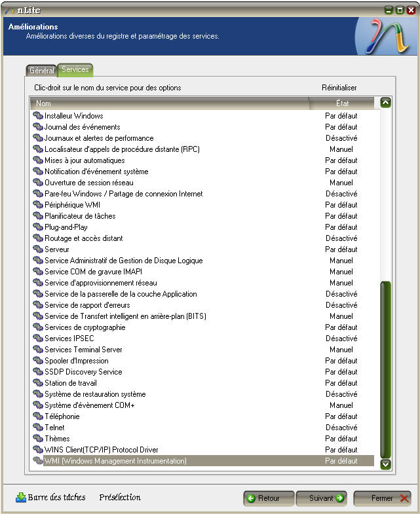Click the green arrow icon on Retour
This screenshot has width=420, height=514.
[x=251, y=498]
